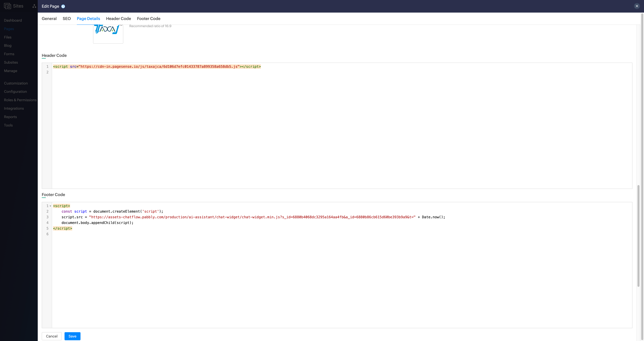The width and height of the screenshot is (644, 341).
Task: Cancel editing the page
Action: point(51,336)
